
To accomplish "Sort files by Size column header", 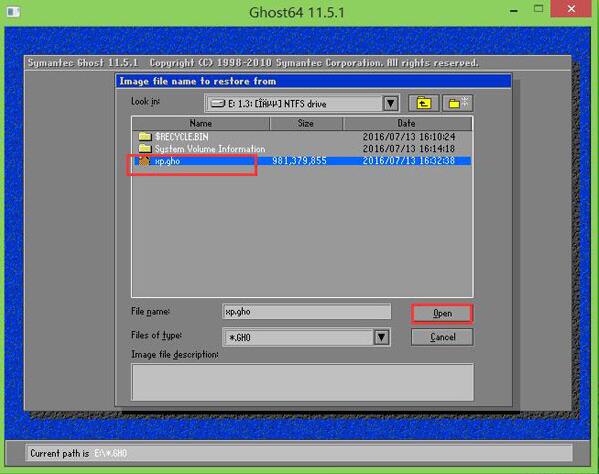I will click(x=306, y=123).
